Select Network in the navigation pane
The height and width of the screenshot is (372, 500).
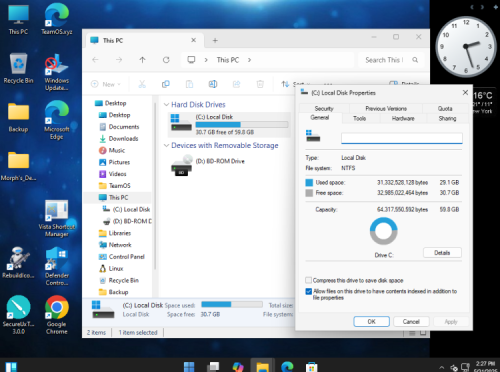pos(115,245)
